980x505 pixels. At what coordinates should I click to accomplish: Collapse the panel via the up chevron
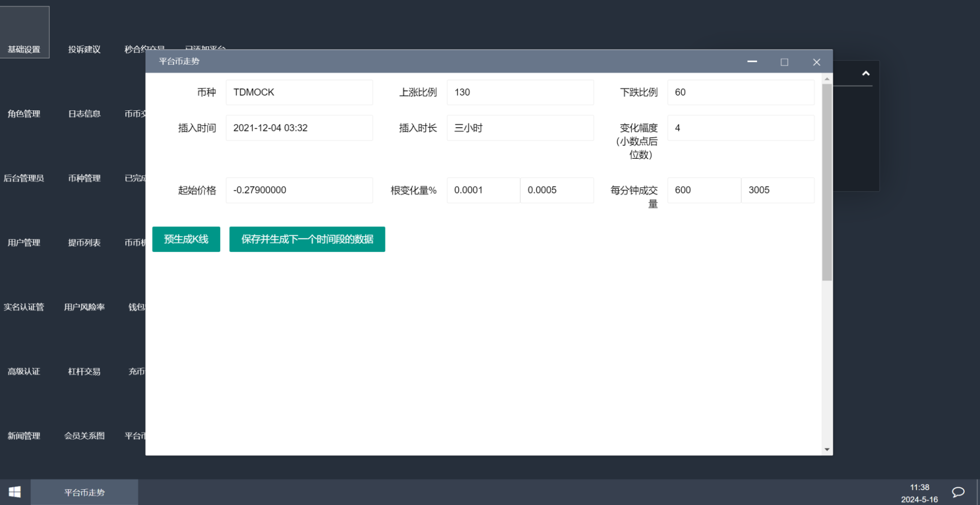point(866,73)
